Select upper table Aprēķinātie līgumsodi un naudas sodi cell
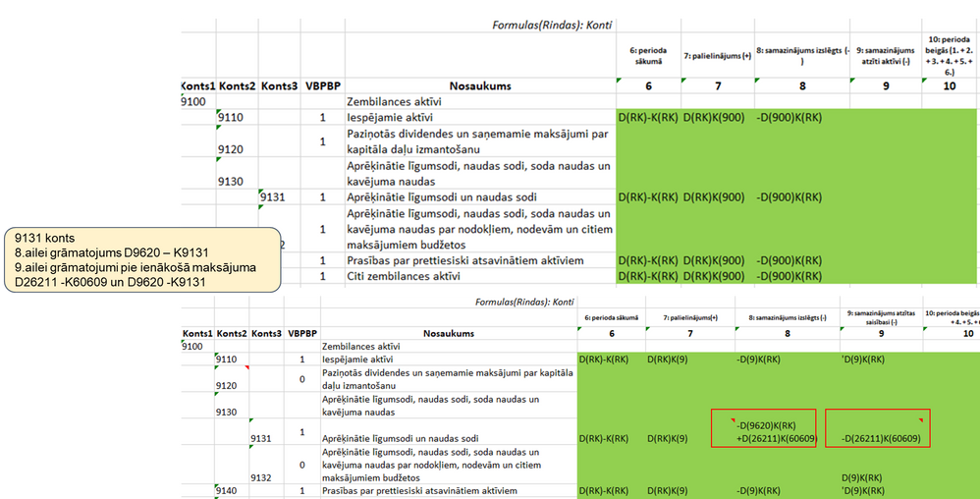Screen dimensions: 980x499 [x=480, y=197]
